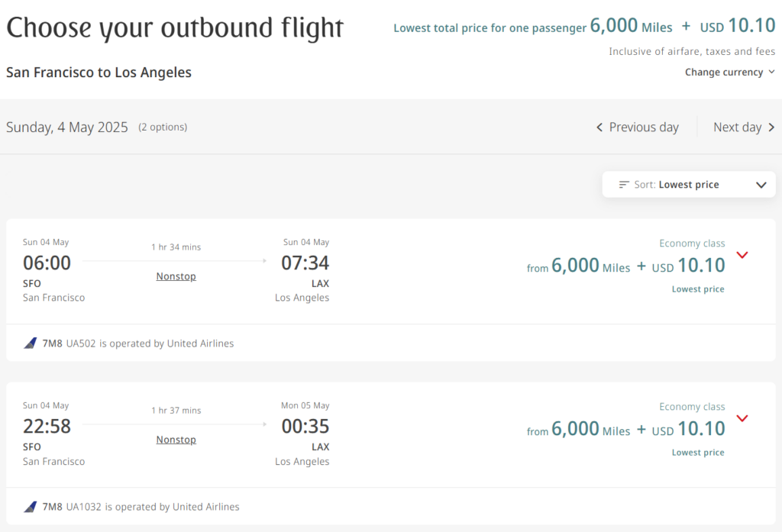This screenshot has height=532, width=782.
Task: Click the red chevron icon on the 06:00 flight
Action: 742,256
